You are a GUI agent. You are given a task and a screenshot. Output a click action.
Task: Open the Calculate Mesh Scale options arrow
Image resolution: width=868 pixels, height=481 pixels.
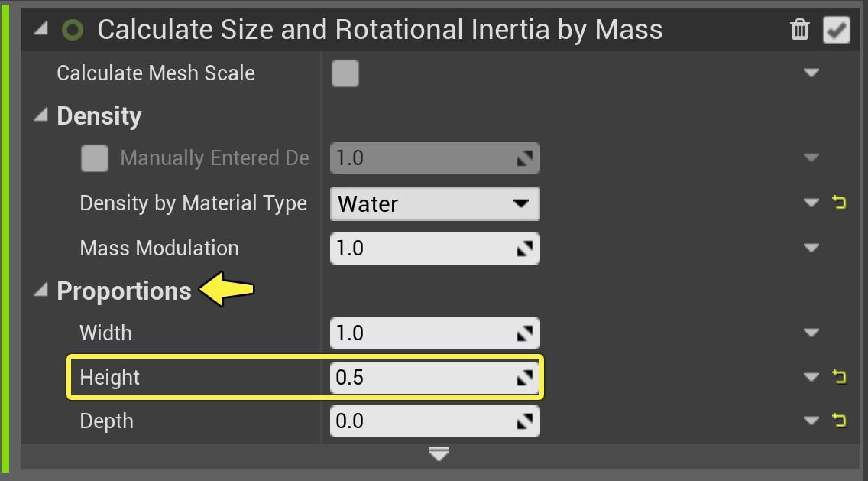[811, 73]
